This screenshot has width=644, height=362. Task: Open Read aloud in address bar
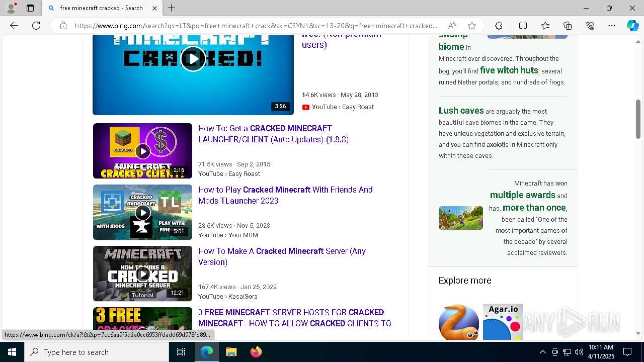452,26
